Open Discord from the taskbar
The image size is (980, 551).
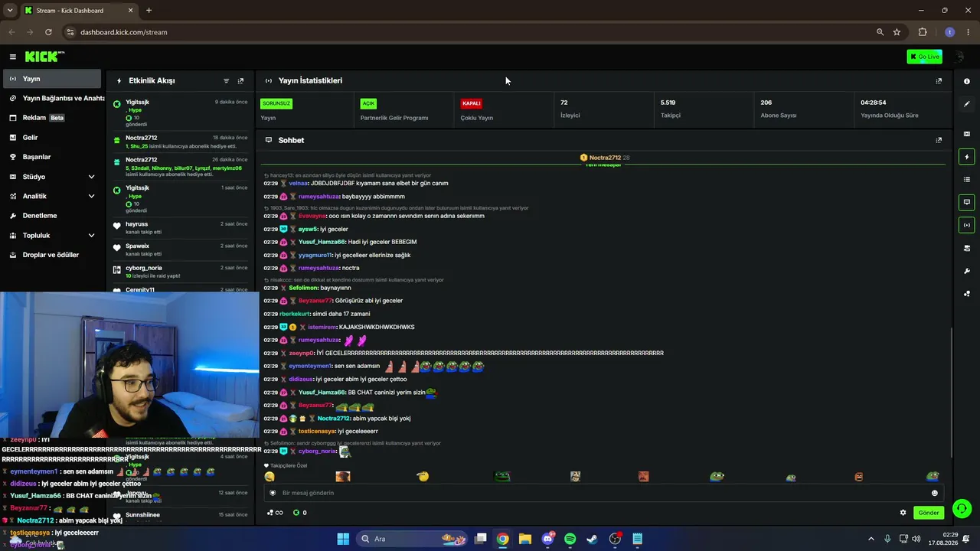547,539
